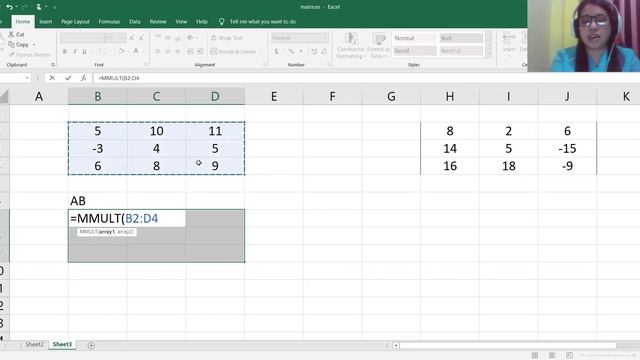Click Increase Indent icon
640x360 pixels.
click(200, 51)
